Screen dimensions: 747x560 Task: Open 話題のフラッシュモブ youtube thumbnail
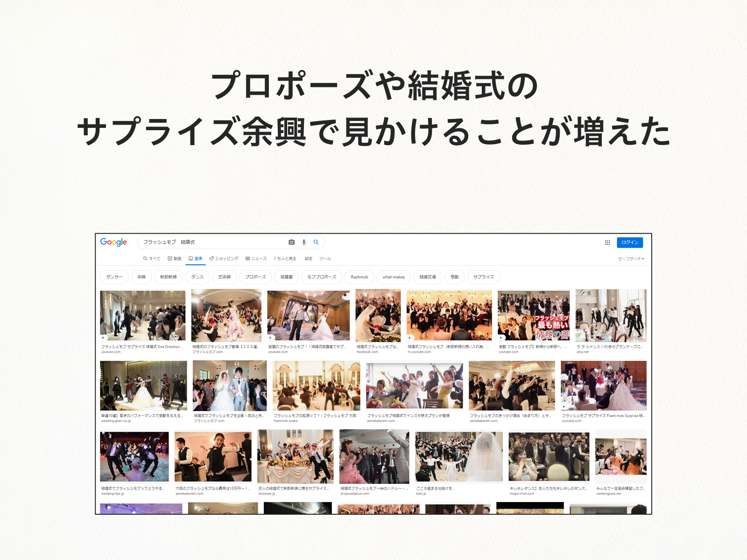[309, 315]
